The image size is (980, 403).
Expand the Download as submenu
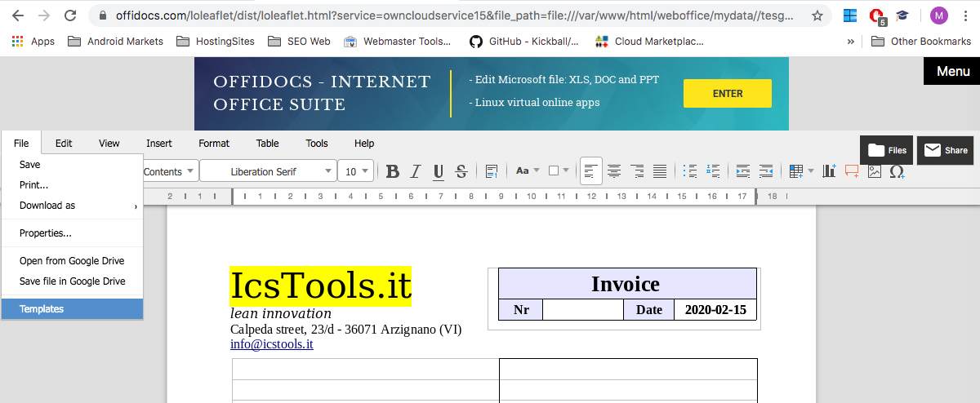click(72, 206)
